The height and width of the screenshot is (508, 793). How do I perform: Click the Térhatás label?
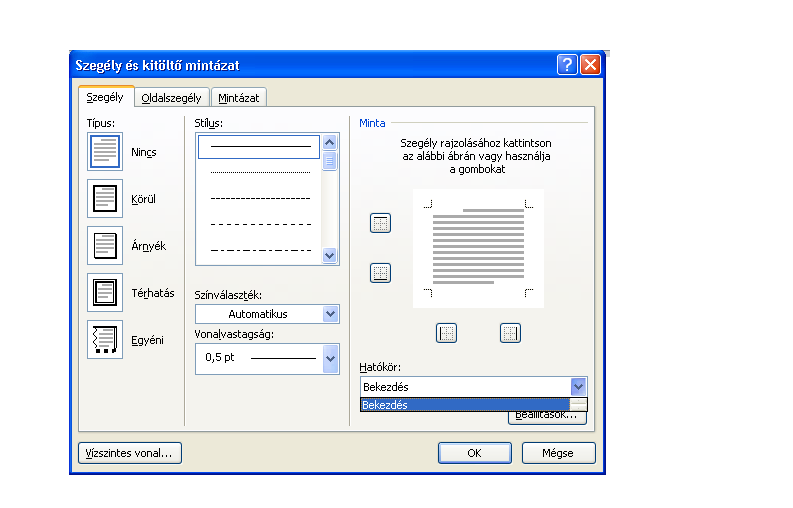pyautogui.click(x=153, y=293)
